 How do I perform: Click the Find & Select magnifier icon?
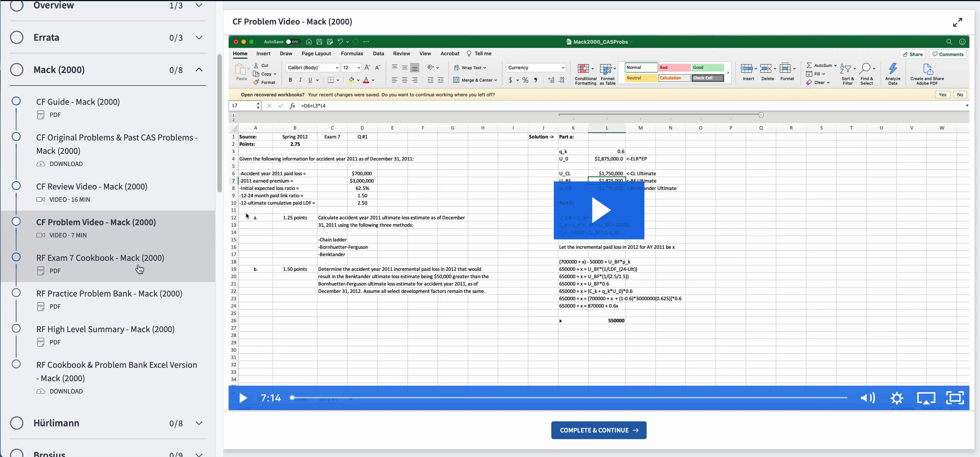[x=865, y=69]
